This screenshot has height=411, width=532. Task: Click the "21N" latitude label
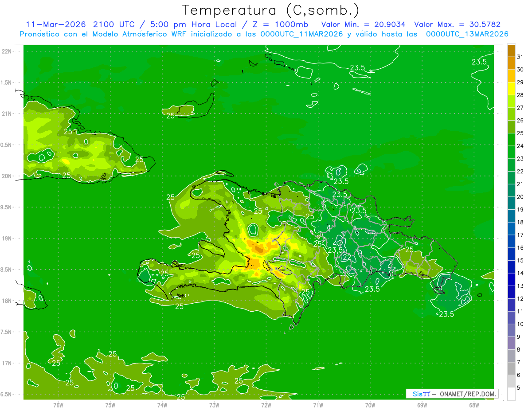point(7,114)
